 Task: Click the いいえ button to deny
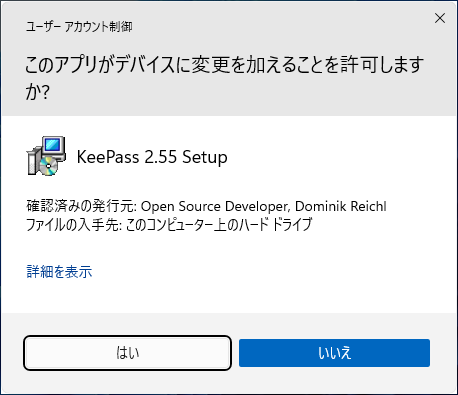point(334,353)
